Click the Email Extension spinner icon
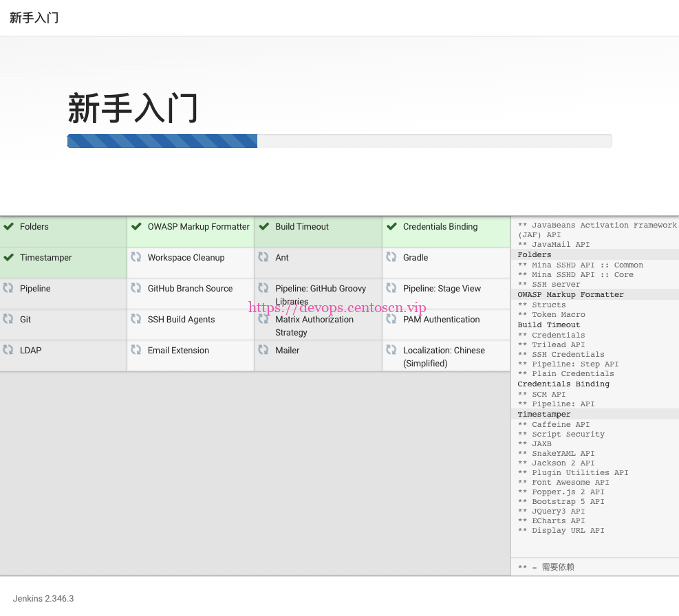Viewport: 679px width, 616px height. click(136, 351)
